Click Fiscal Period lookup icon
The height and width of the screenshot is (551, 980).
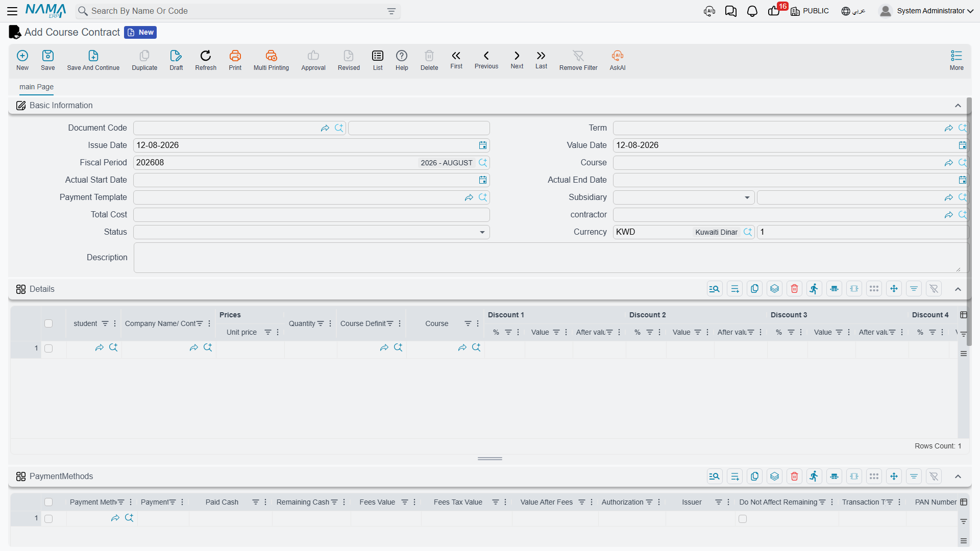coord(483,163)
